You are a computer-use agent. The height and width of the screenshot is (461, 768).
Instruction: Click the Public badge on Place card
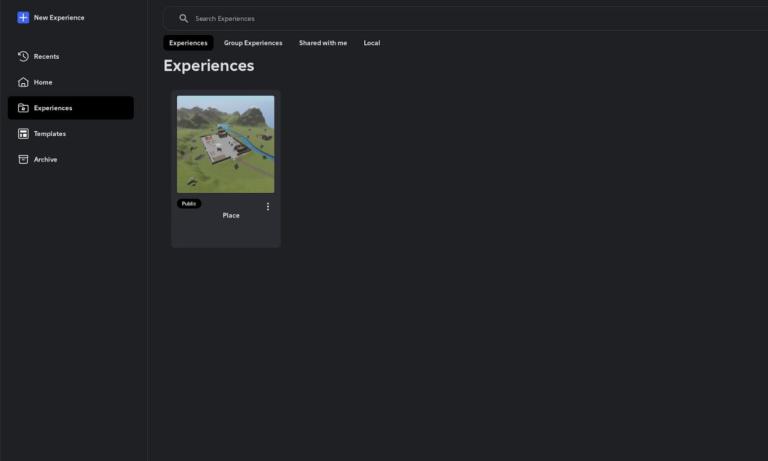[189, 204]
